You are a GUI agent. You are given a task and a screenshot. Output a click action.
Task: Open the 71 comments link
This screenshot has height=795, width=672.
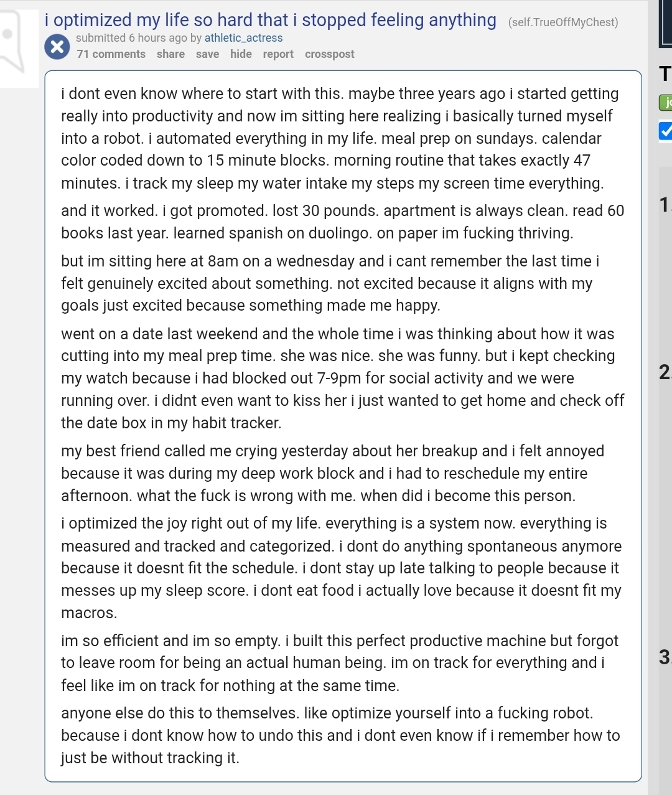(x=111, y=54)
